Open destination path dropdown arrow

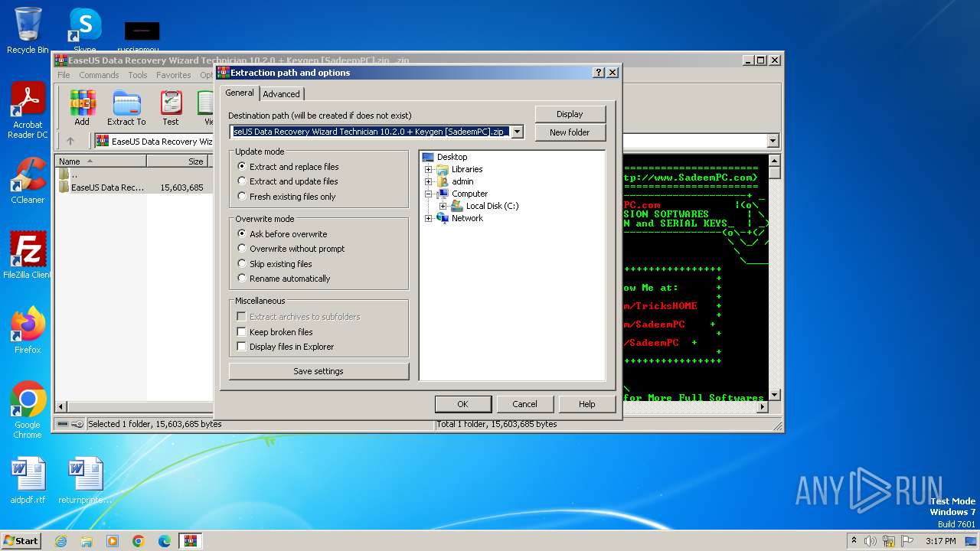coord(518,132)
